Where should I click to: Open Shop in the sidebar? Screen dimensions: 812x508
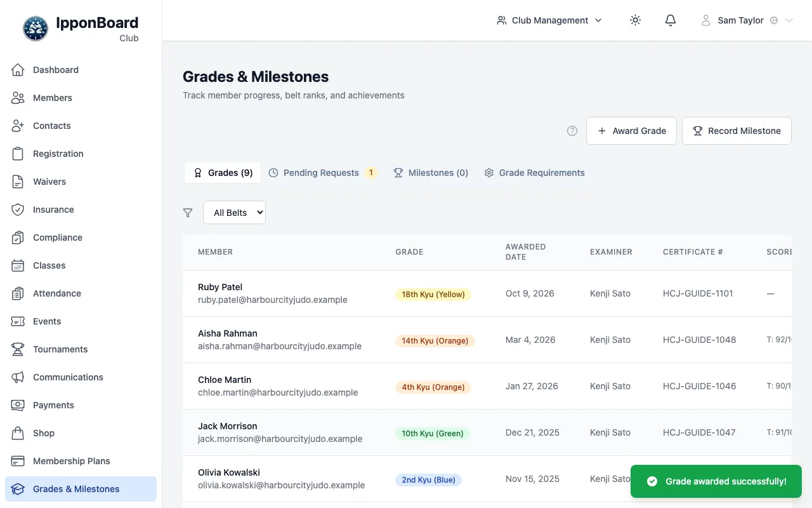81,433
